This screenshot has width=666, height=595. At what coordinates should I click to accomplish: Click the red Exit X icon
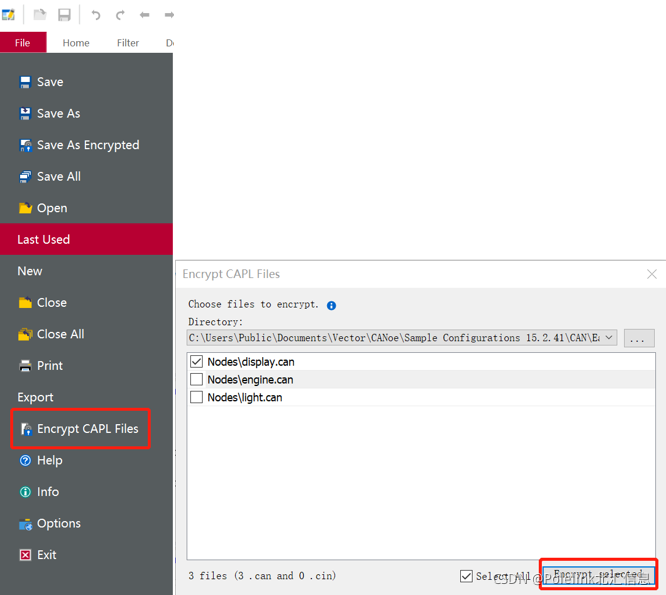(x=25, y=555)
